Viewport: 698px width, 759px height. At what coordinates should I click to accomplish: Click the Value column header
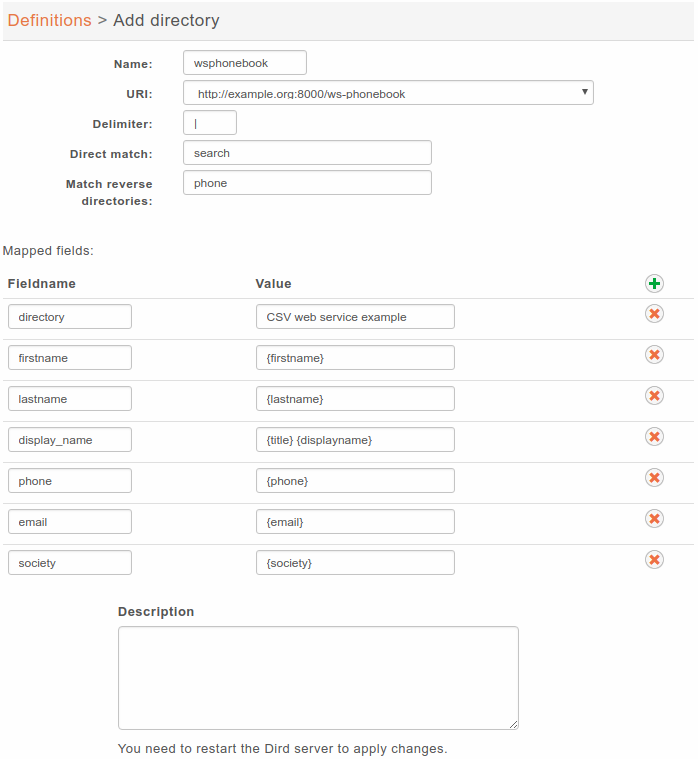[273, 284]
